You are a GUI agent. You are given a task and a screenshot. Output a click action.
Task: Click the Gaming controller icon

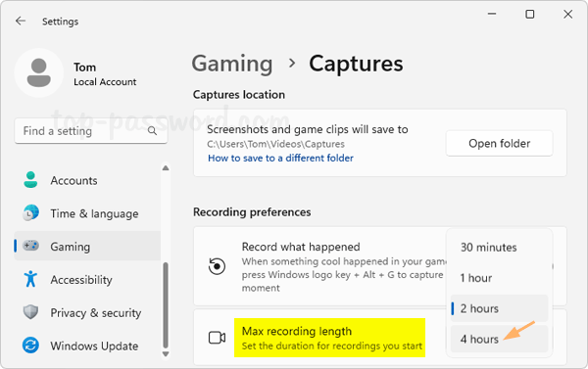coord(30,246)
